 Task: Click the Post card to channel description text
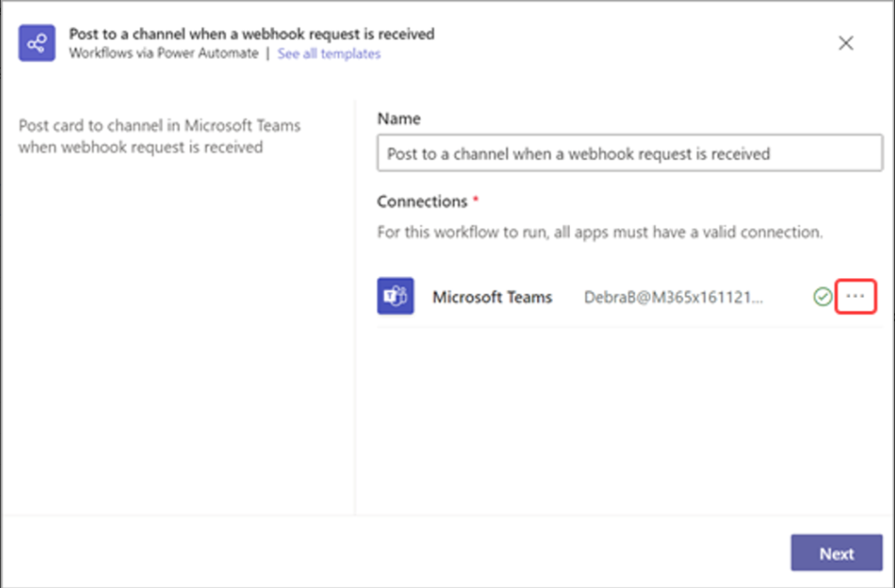coord(160,136)
